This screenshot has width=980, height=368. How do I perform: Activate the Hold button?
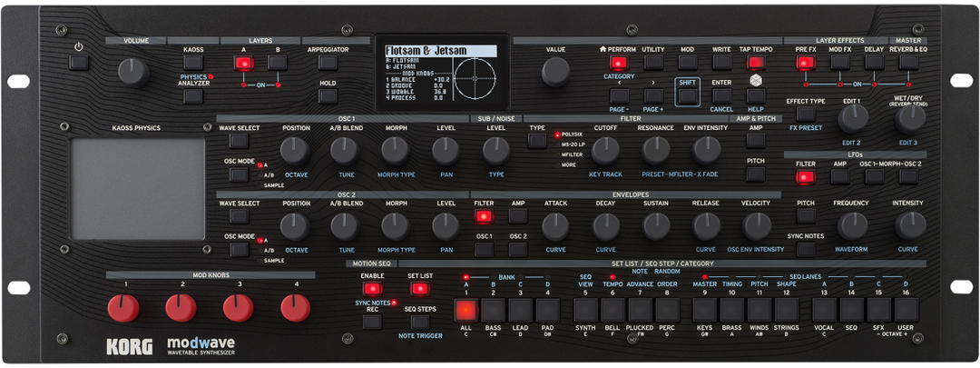[328, 95]
